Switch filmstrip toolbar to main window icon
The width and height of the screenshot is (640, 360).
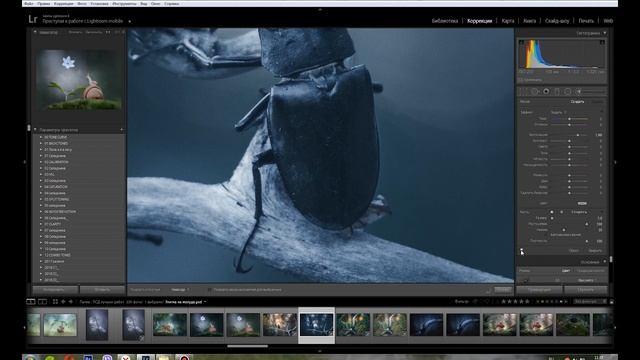pos(31,302)
